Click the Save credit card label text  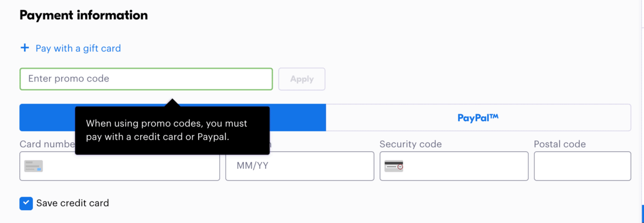[72, 203]
